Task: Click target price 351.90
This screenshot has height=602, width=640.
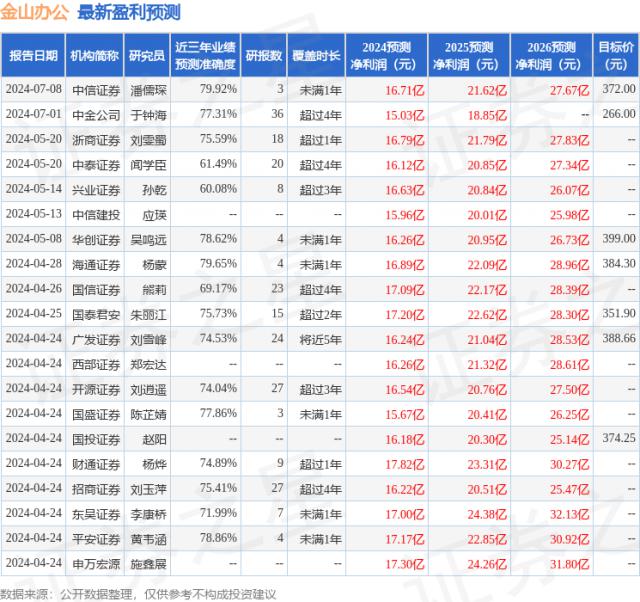Action: click(x=619, y=313)
